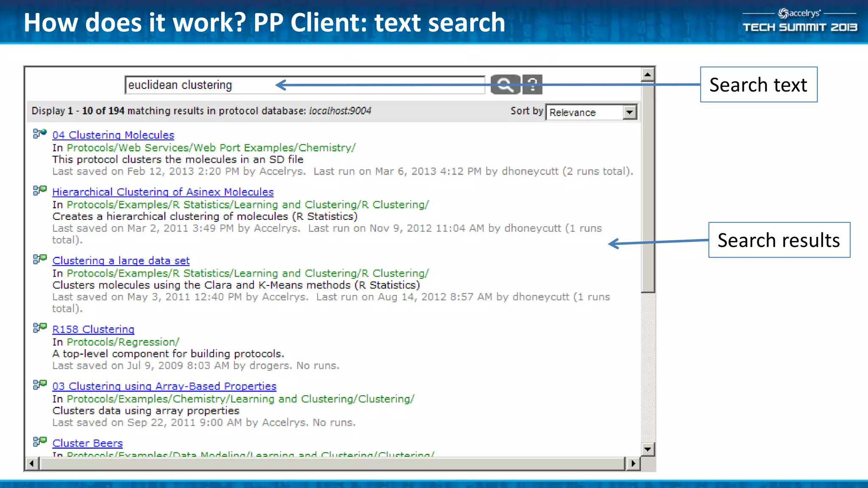Click path Protocols/Regression/

[123, 342]
